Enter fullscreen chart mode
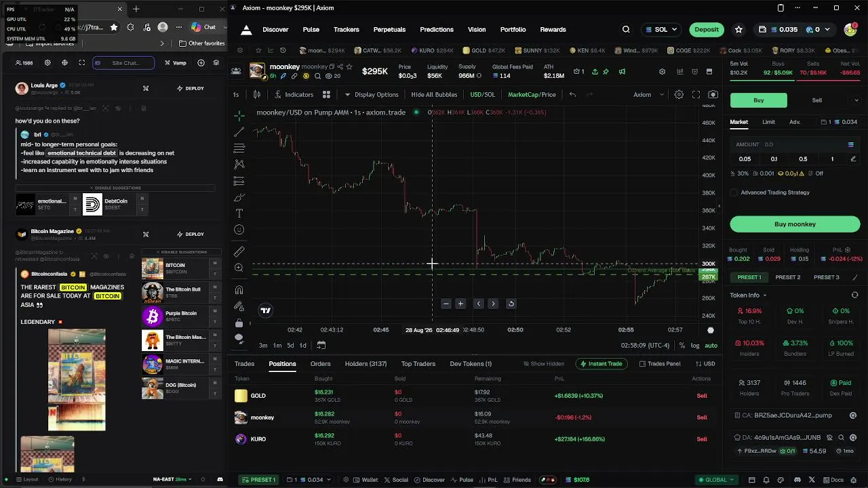 696,95
